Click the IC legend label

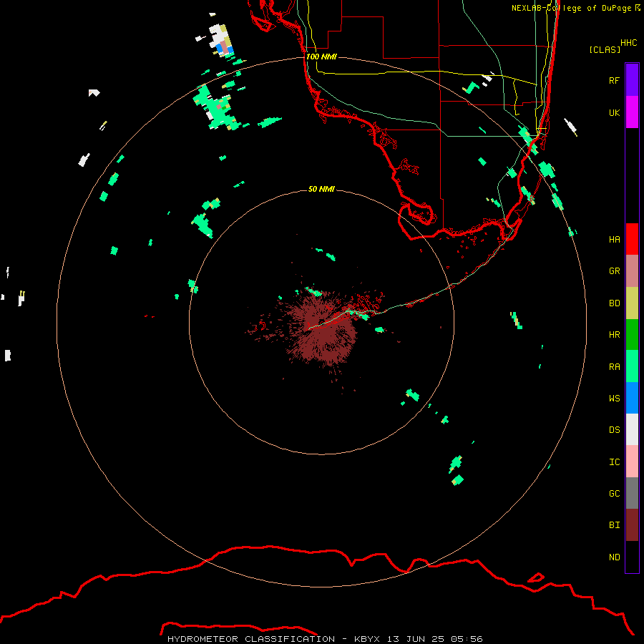614,462
